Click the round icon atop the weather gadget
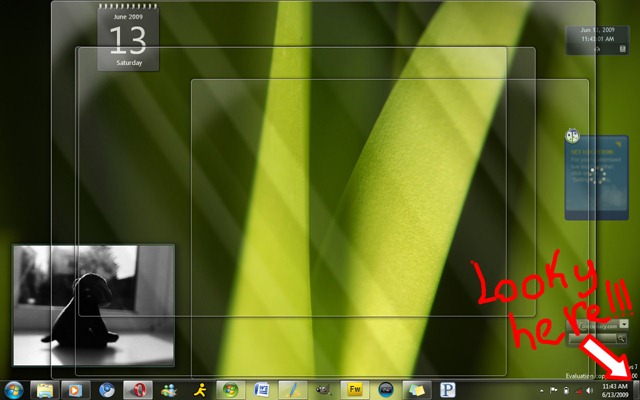This screenshot has width=640, height=400. [x=572, y=136]
